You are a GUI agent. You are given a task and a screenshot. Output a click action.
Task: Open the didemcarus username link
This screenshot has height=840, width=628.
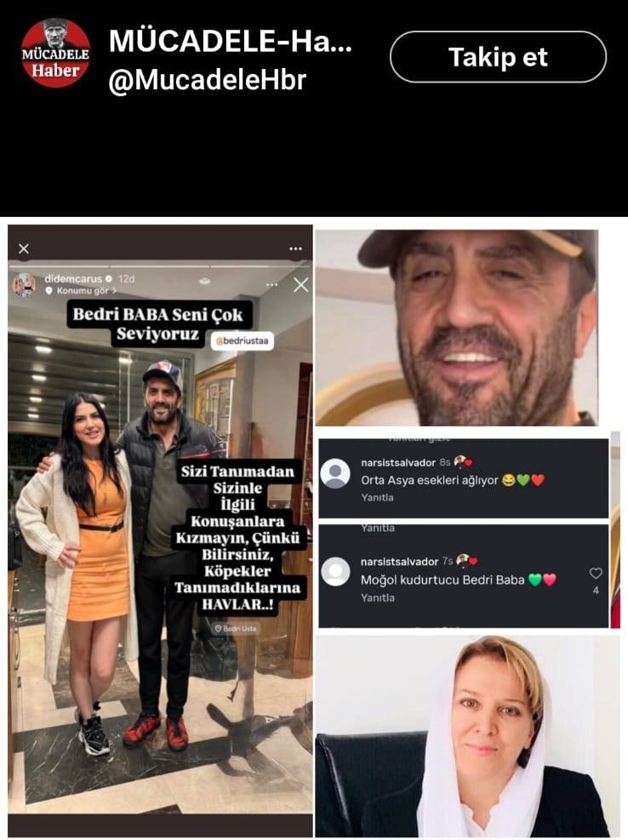(x=73, y=278)
